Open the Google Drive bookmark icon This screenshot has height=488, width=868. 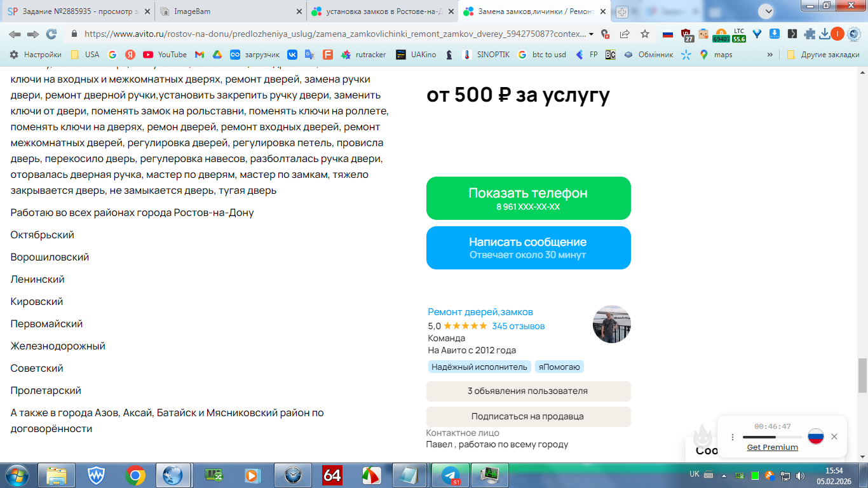coord(217,55)
